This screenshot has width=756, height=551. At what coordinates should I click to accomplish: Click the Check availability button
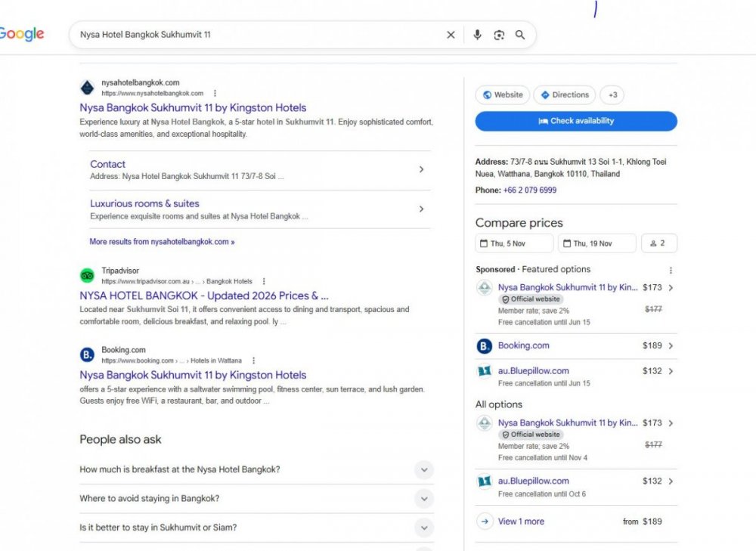[x=576, y=121]
